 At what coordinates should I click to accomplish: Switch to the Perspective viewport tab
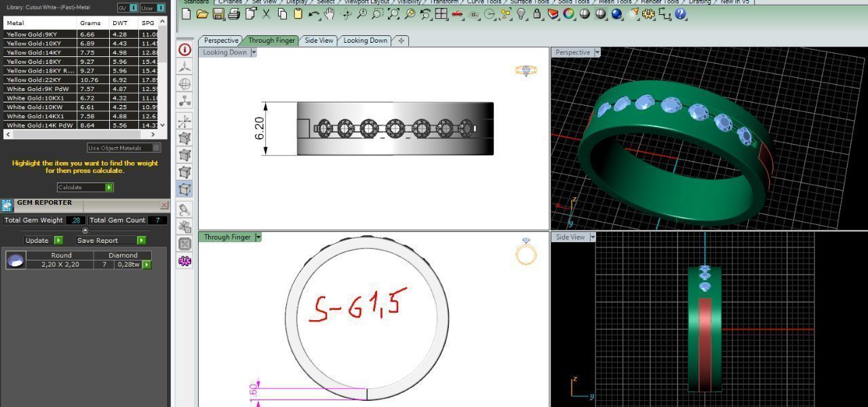221,41
